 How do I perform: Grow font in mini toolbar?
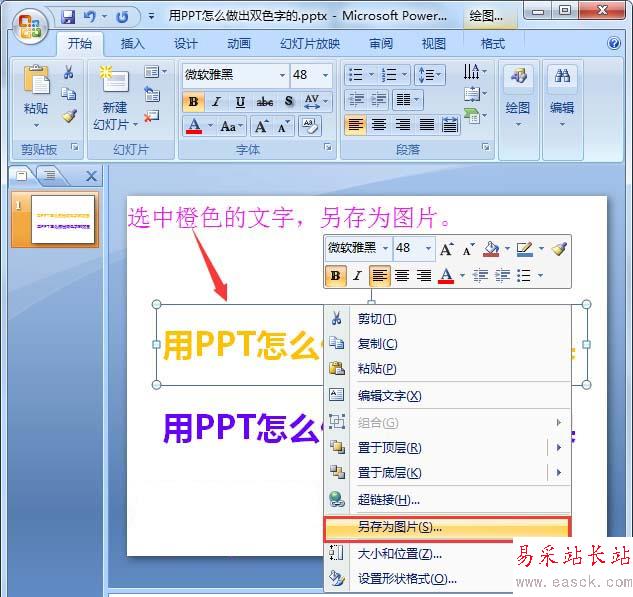tap(446, 249)
